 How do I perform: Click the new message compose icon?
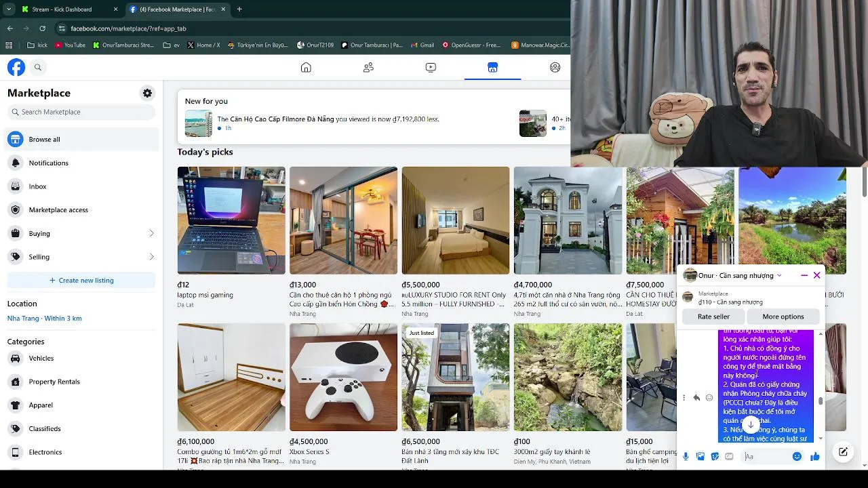[x=843, y=452]
